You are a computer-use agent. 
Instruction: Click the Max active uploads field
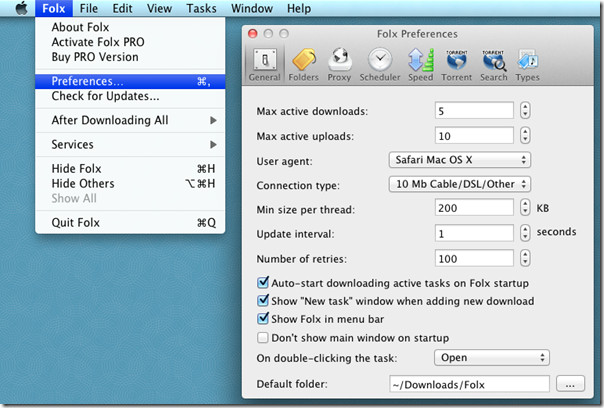474,136
